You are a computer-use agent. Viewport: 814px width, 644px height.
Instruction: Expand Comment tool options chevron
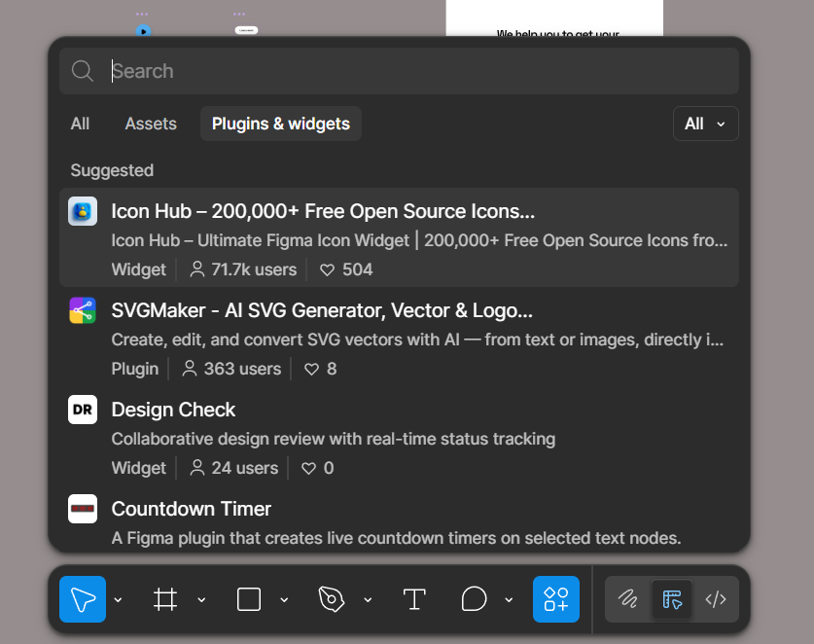click(509, 600)
